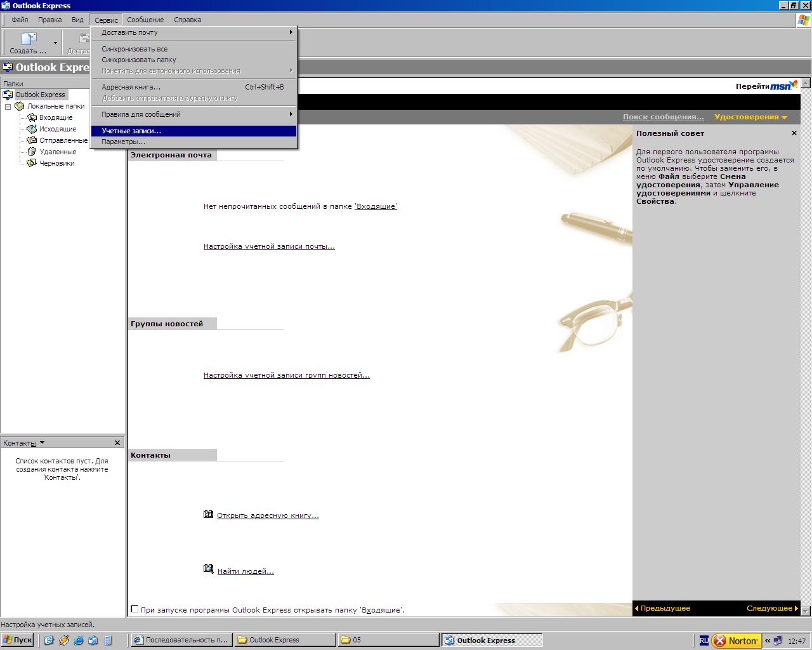Click the MSN logo in header
The width and height of the screenshot is (812, 650).
tap(784, 85)
